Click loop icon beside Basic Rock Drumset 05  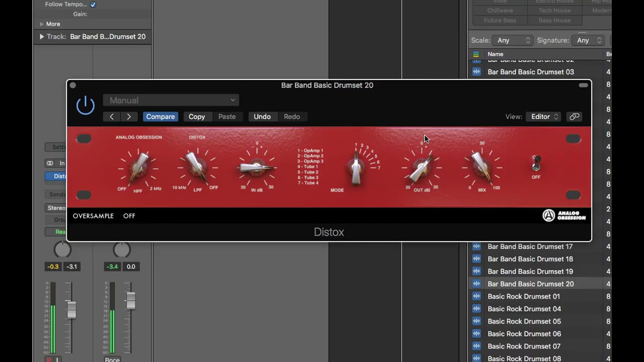pos(476,321)
